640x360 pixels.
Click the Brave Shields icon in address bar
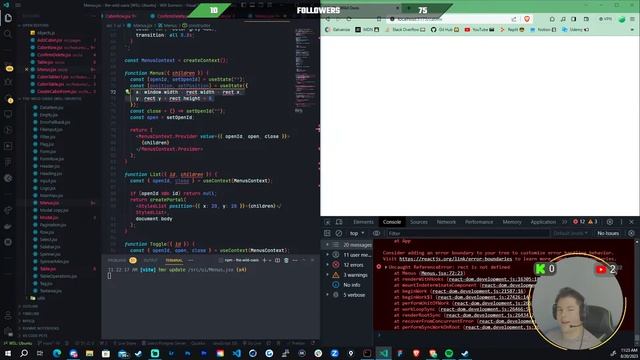tap(527, 19)
